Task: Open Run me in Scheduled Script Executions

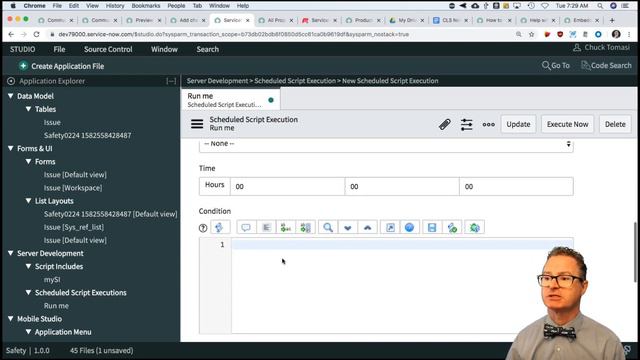Action: [56, 305]
